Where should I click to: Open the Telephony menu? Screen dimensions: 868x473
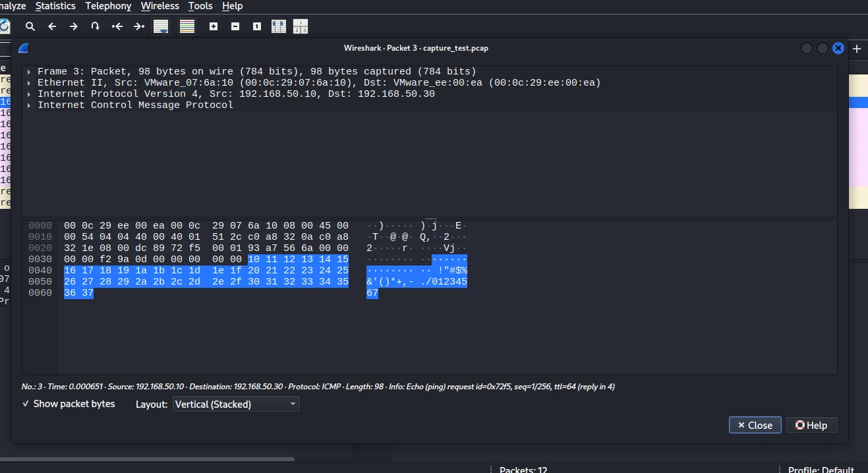[x=108, y=6]
